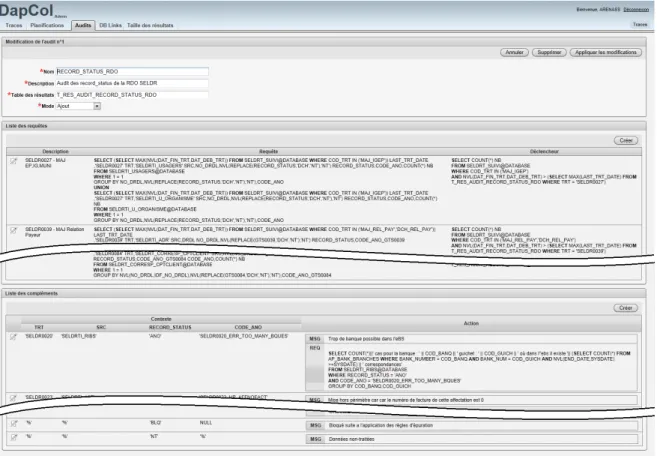Click the Requête column header

(x=269, y=151)
